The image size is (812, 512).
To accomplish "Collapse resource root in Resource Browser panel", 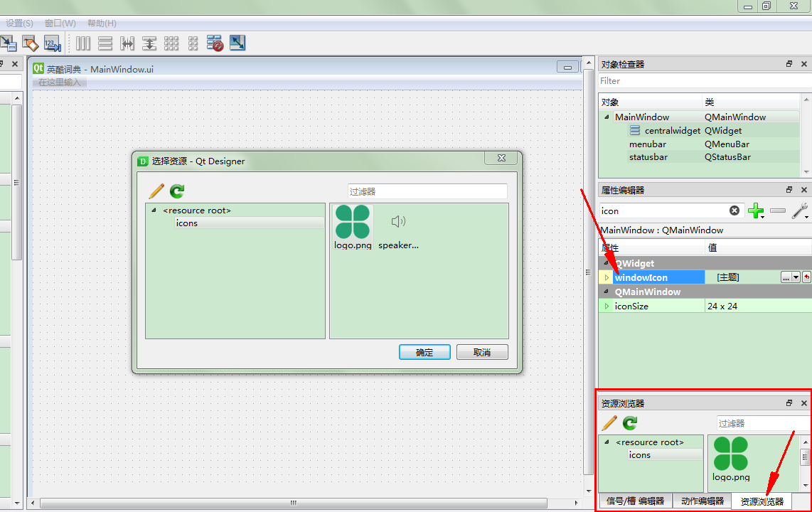I will (x=607, y=442).
